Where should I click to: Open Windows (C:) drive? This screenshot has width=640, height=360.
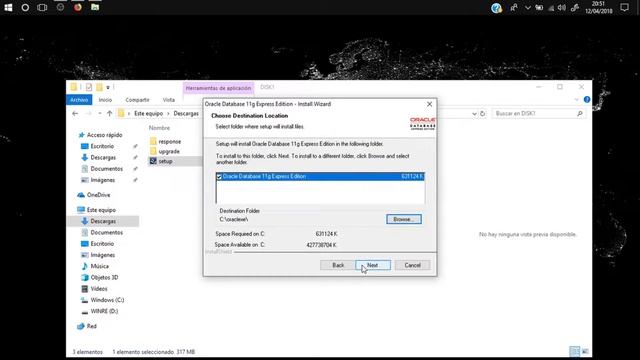(107, 300)
